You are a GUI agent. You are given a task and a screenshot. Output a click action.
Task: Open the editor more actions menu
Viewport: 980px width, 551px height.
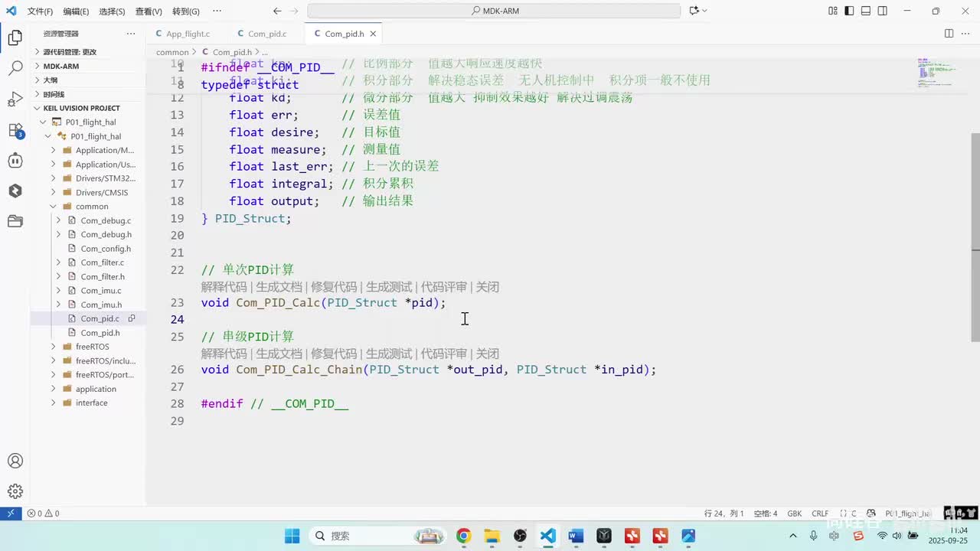click(x=966, y=34)
